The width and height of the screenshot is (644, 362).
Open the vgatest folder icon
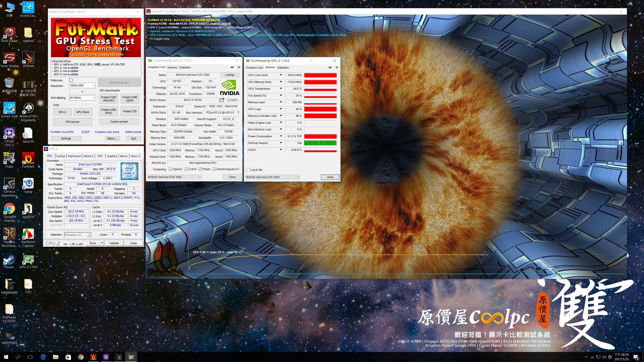[28, 35]
